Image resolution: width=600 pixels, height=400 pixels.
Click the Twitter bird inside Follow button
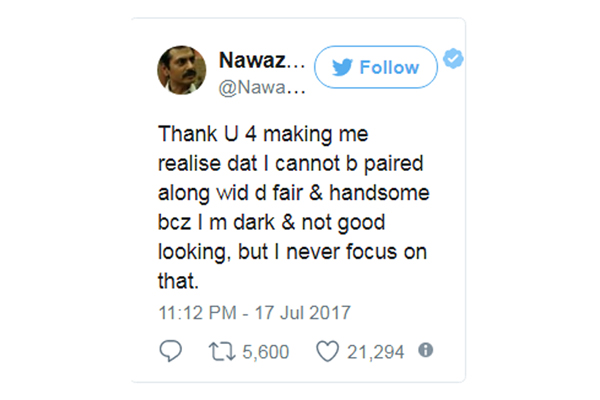(x=342, y=67)
